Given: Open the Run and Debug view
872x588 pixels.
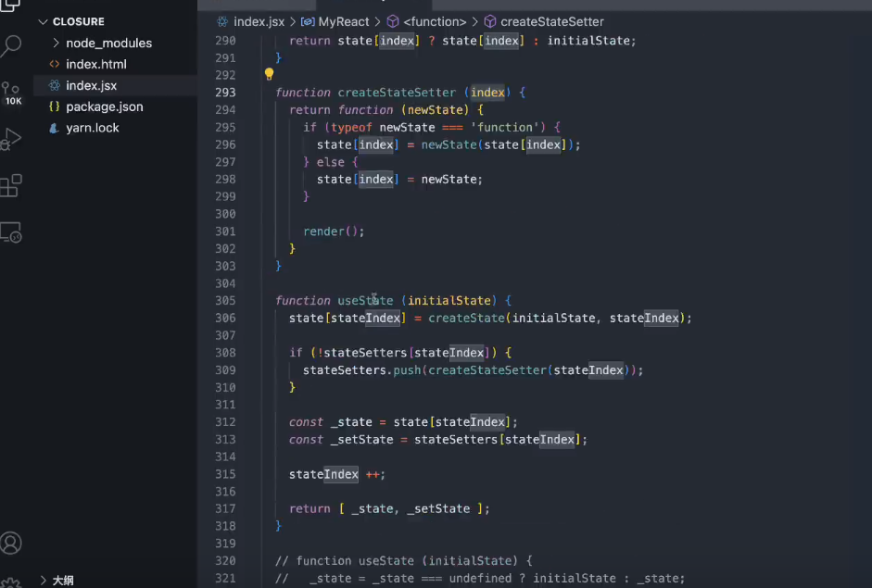Looking at the screenshot, I should pyautogui.click(x=11, y=139).
